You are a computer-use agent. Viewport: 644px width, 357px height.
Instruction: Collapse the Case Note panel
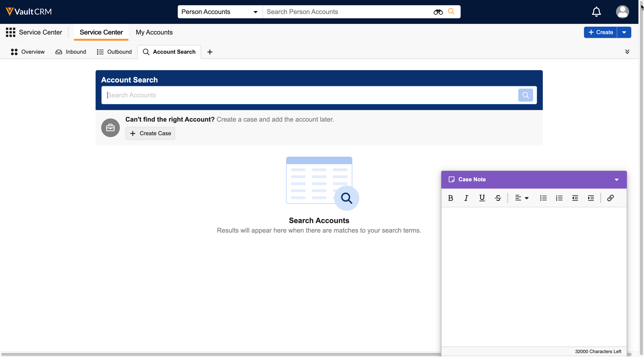tap(616, 179)
